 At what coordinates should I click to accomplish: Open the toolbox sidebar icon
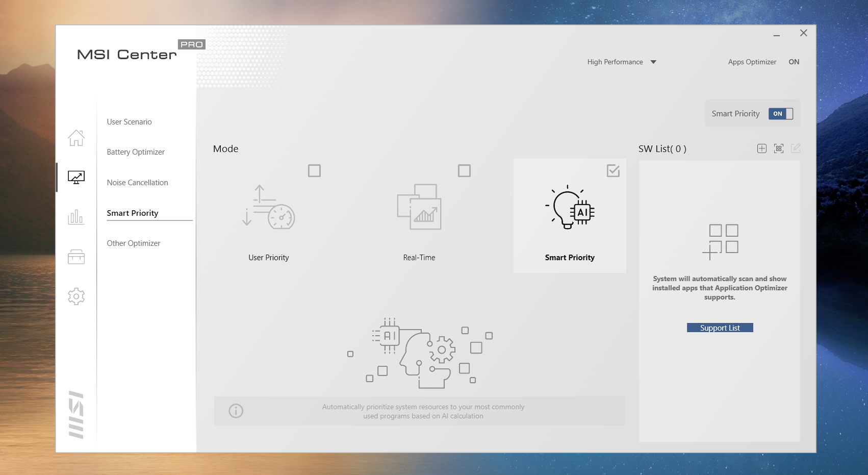pos(76,257)
